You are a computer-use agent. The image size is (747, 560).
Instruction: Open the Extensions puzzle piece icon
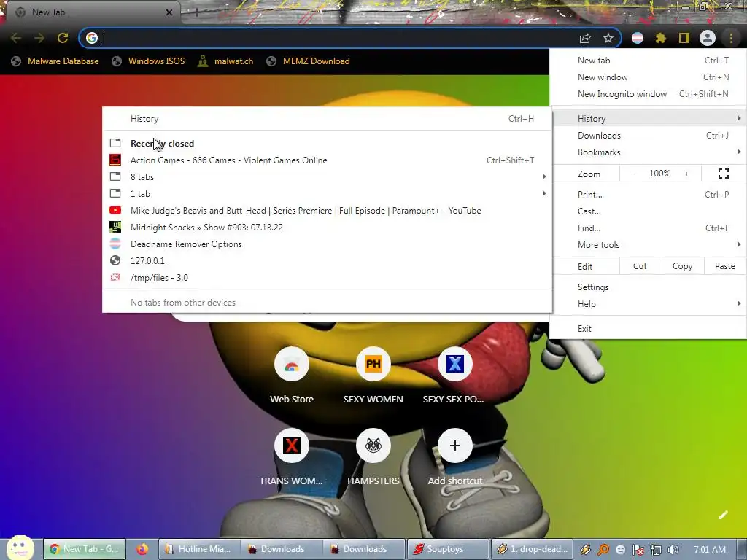tap(661, 38)
